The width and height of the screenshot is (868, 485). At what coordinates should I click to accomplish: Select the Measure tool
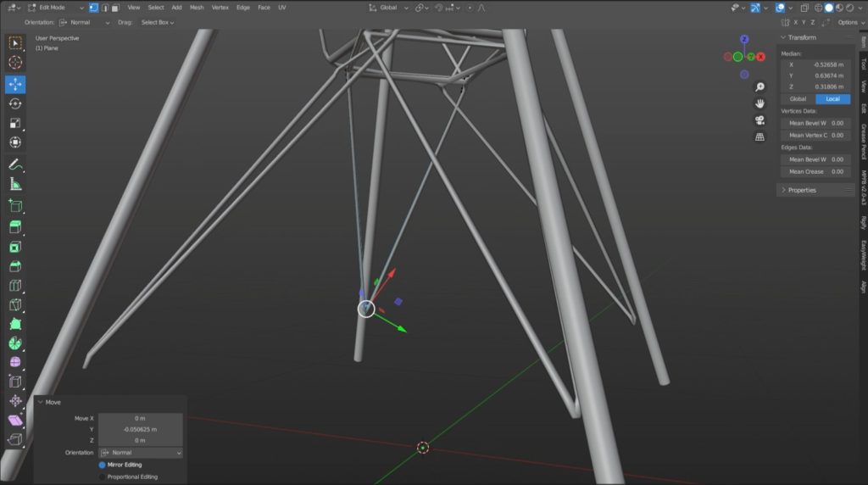[15, 184]
